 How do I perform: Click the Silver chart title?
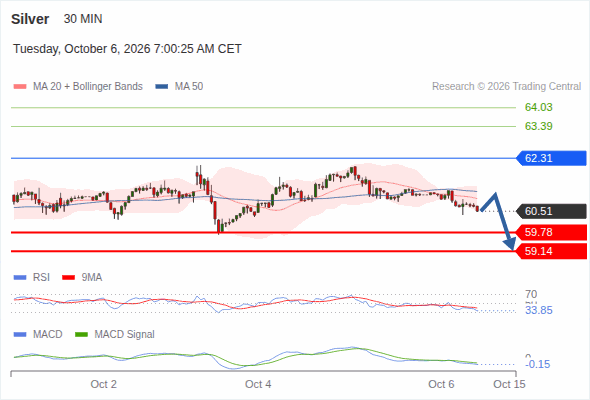point(30,19)
